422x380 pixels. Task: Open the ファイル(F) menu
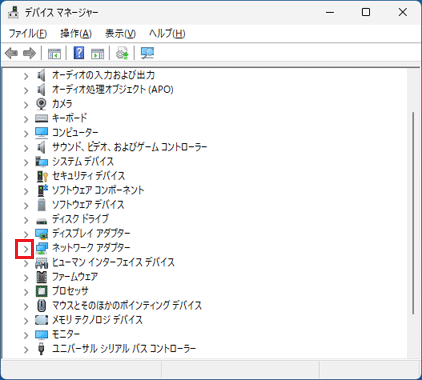[28, 33]
